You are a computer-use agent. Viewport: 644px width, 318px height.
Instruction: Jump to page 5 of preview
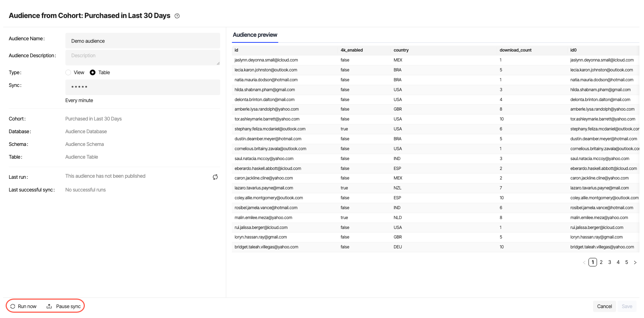tap(626, 262)
